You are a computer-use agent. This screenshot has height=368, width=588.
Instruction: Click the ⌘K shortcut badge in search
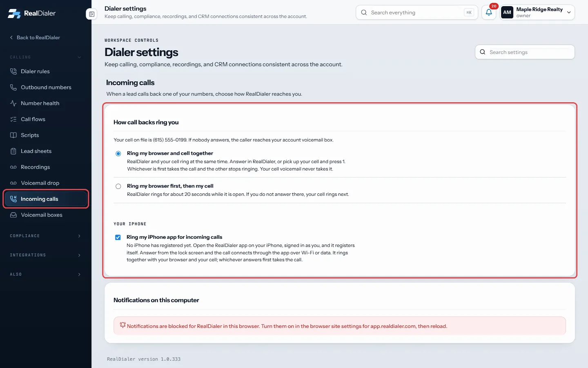(469, 12)
